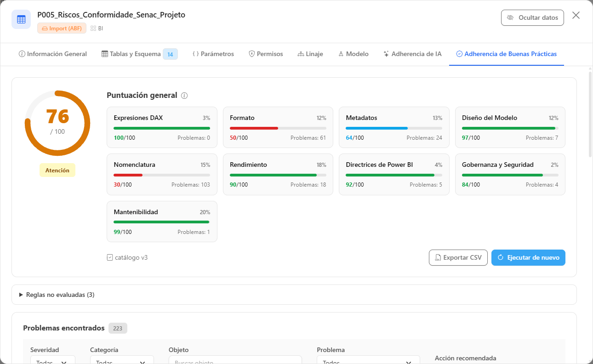Click the catalog icon beside catálogo v3
593x364 pixels.
109,257
